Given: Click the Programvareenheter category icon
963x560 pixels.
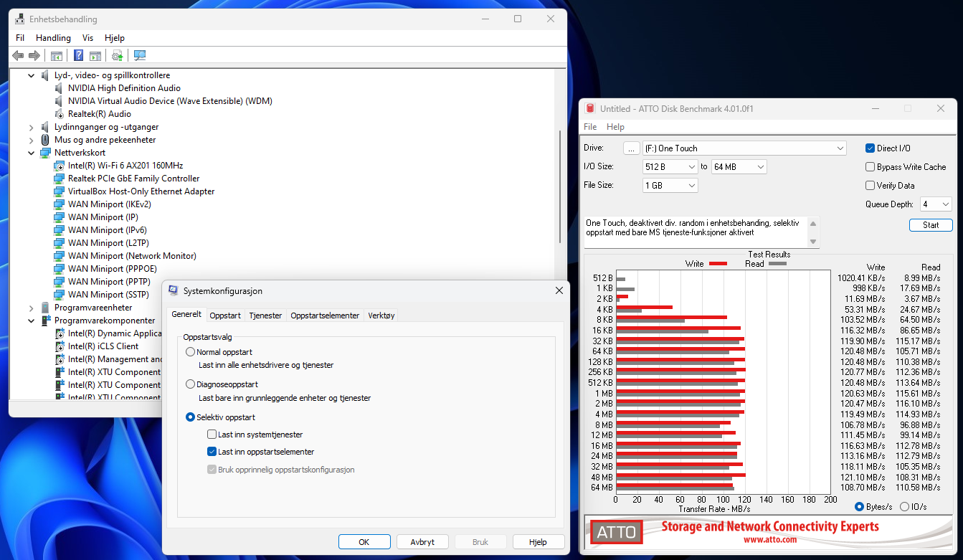Looking at the screenshot, I should click(46, 308).
